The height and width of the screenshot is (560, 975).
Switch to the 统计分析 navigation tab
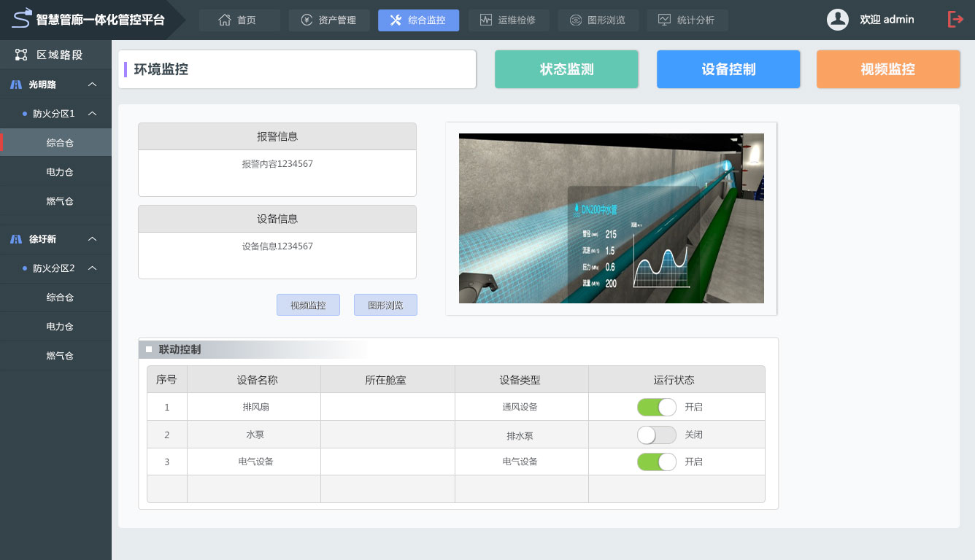point(687,20)
